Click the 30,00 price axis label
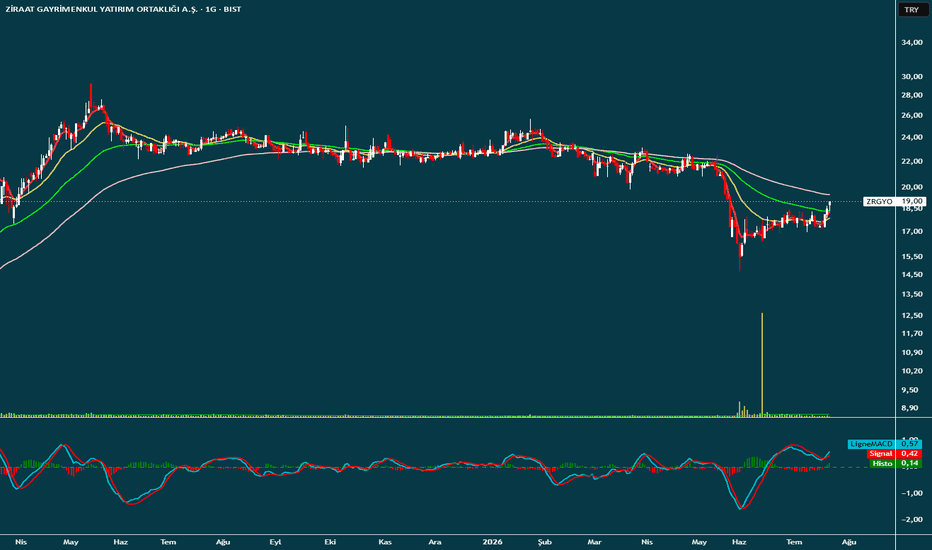The image size is (932, 550). click(x=912, y=76)
